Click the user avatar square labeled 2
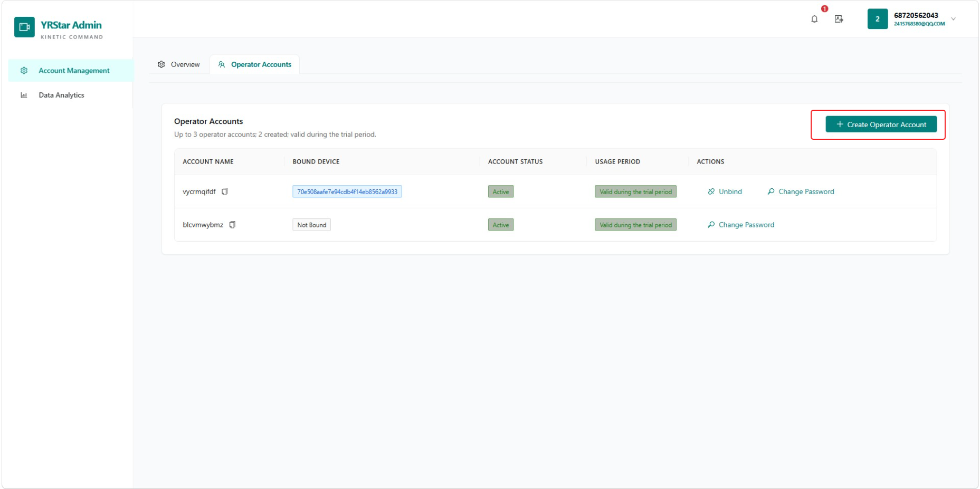Viewport: 980px width, 489px height. (x=878, y=19)
